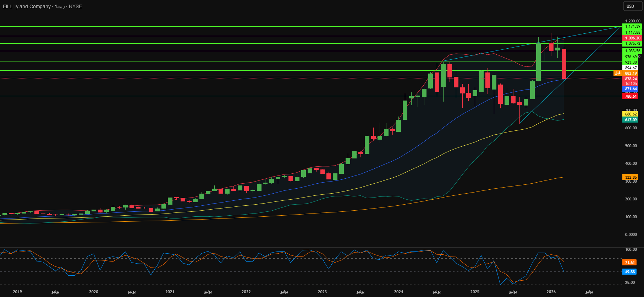Select the orange 322.85 price label
This screenshot has height=297, width=644.
631,177
